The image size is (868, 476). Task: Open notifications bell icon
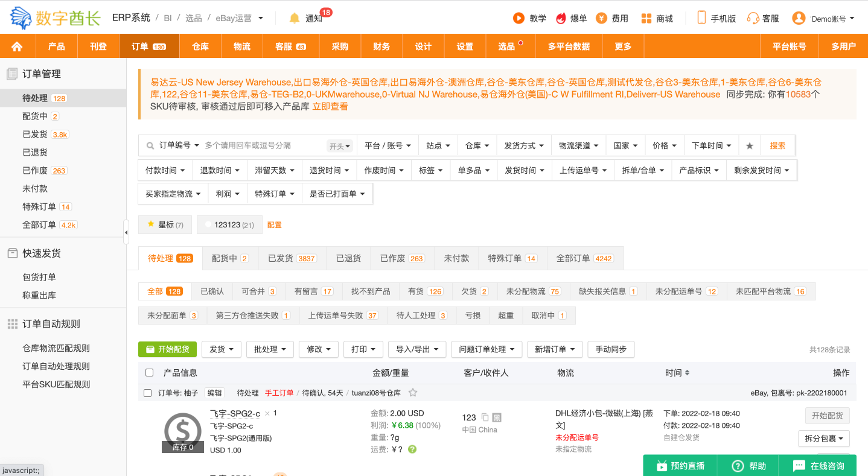(295, 18)
